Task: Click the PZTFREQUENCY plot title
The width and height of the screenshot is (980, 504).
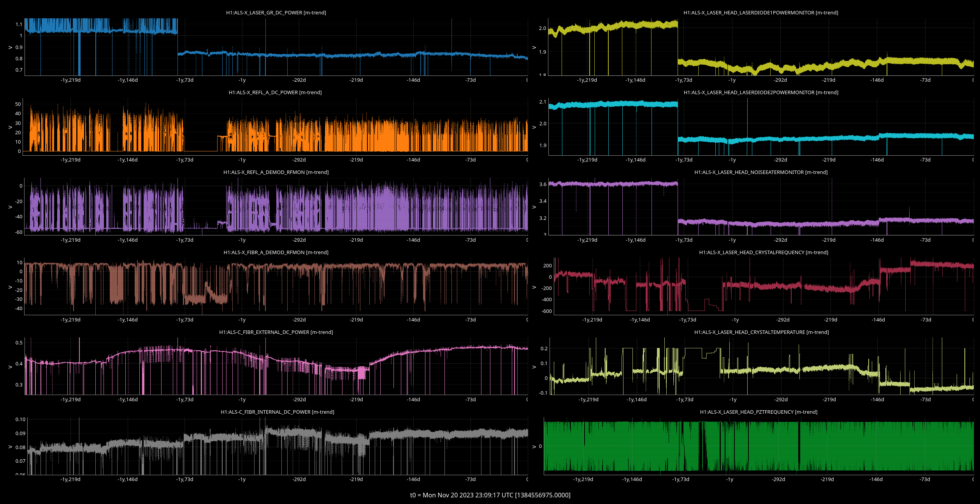Action: pos(759,412)
